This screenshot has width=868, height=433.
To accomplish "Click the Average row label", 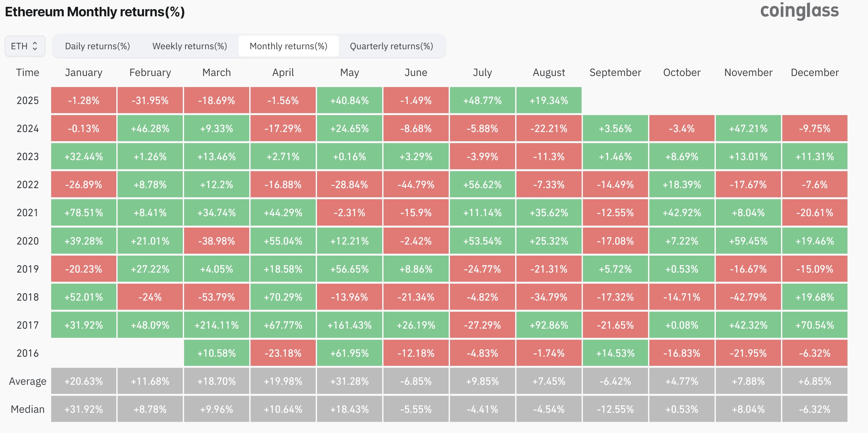I will point(28,381).
